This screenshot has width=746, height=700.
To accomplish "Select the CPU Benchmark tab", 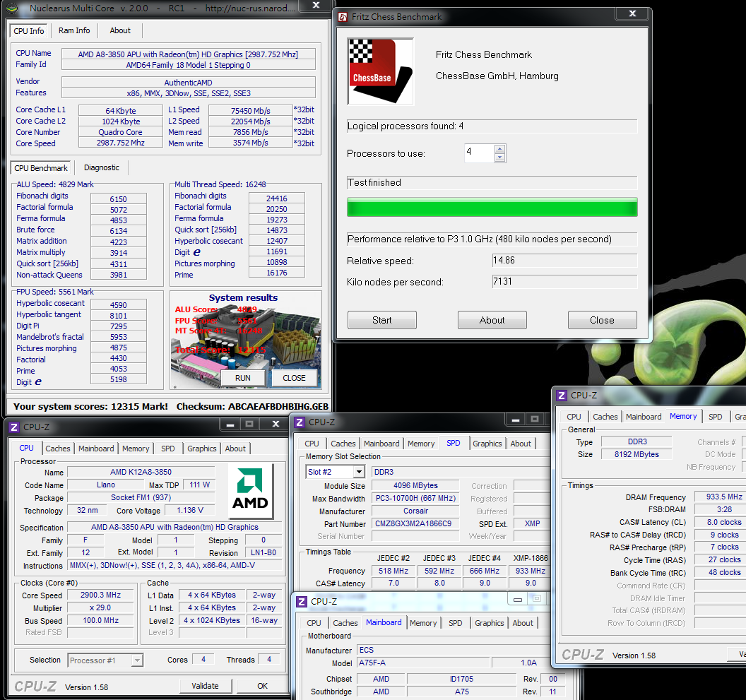I will pyautogui.click(x=41, y=168).
